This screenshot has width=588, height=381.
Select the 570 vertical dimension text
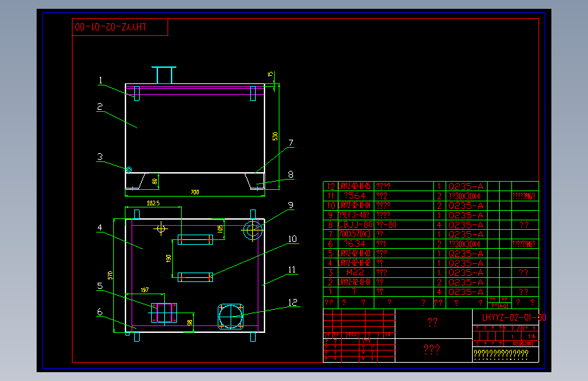coord(110,275)
